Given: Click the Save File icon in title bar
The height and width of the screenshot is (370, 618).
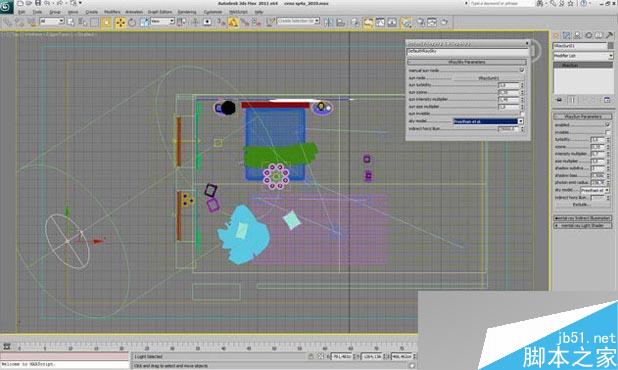Looking at the screenshot, I should coord(38,3).
